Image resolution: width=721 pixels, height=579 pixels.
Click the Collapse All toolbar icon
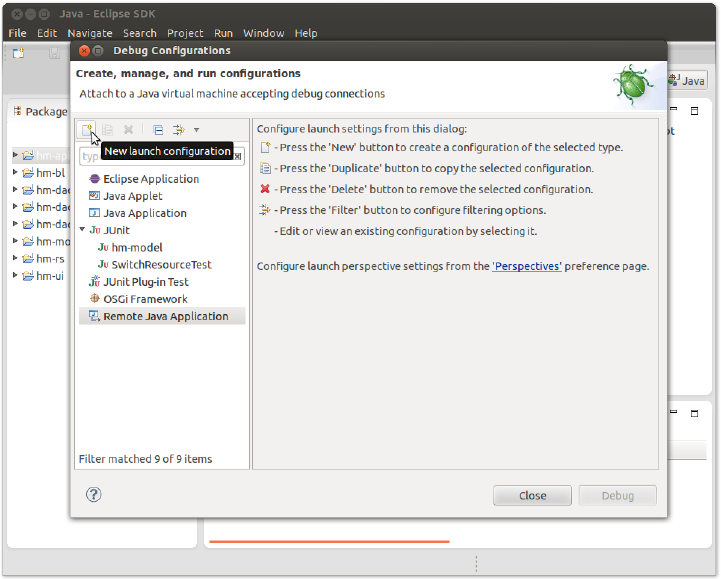158,130
